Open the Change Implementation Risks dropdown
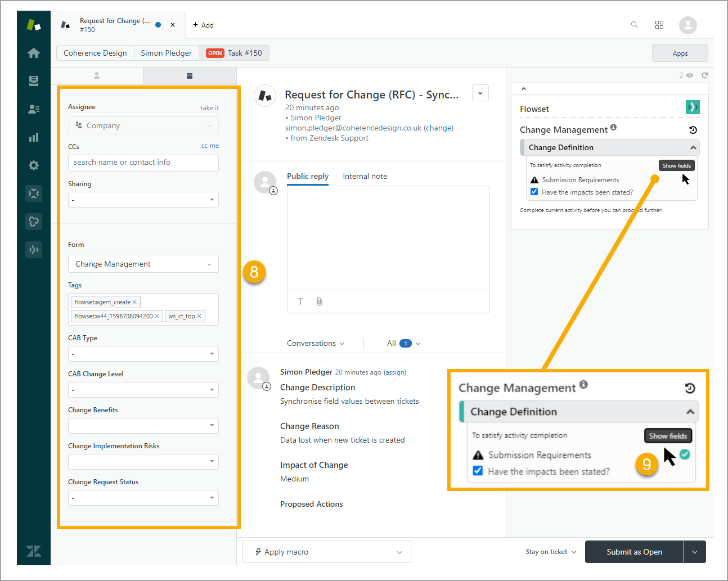The image size is (728, 581). click(143, 462)
